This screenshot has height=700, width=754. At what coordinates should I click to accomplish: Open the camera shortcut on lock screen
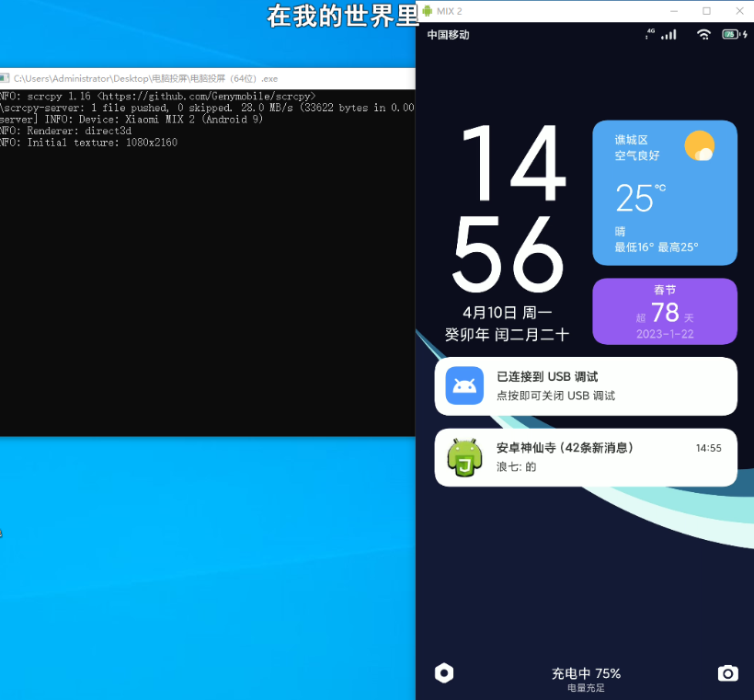[x=727, y=673]
